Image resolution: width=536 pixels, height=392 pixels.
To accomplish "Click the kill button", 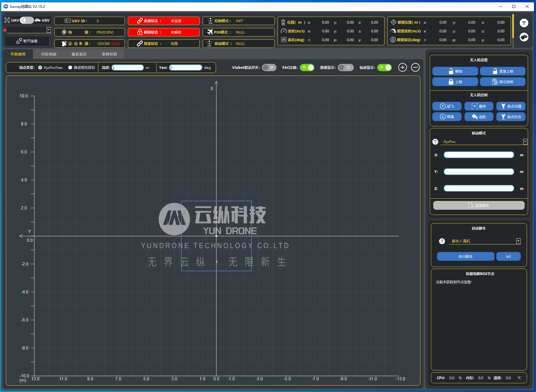I will pyautogui.click(x=509, y=257).
